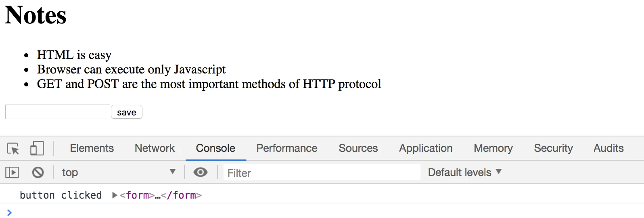The height and width of the screenshot is (218, 644).
Task: Go to the Security tab
Action: (553, 148)
